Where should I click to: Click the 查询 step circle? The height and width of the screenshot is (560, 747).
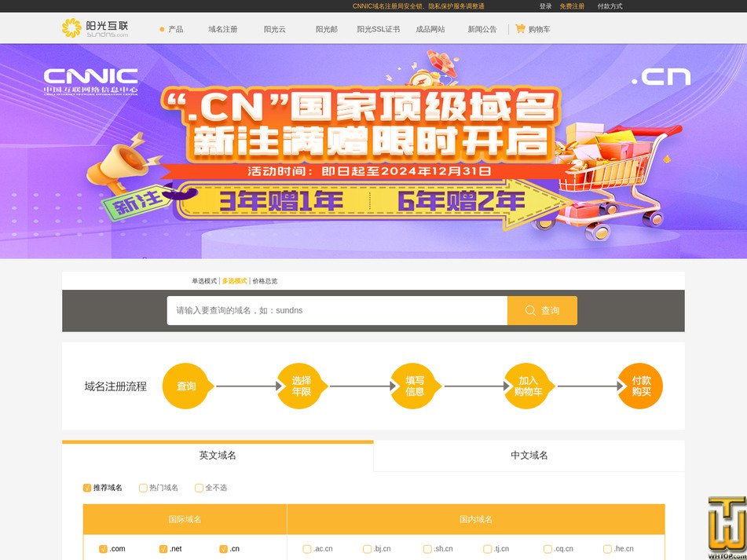186,386
